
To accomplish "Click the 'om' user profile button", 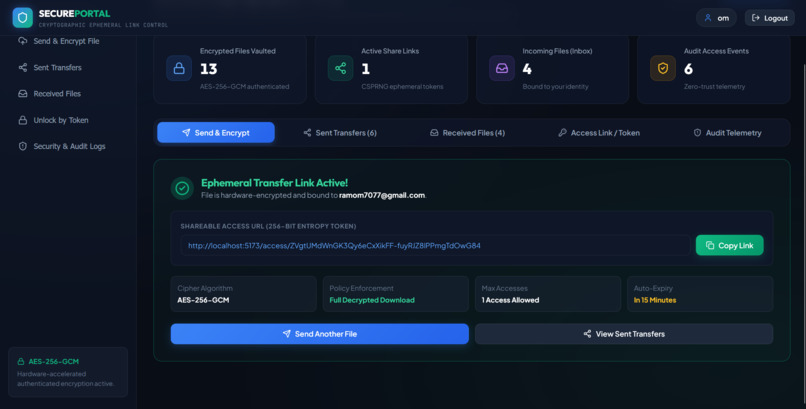I will click(x=717, y=18).
